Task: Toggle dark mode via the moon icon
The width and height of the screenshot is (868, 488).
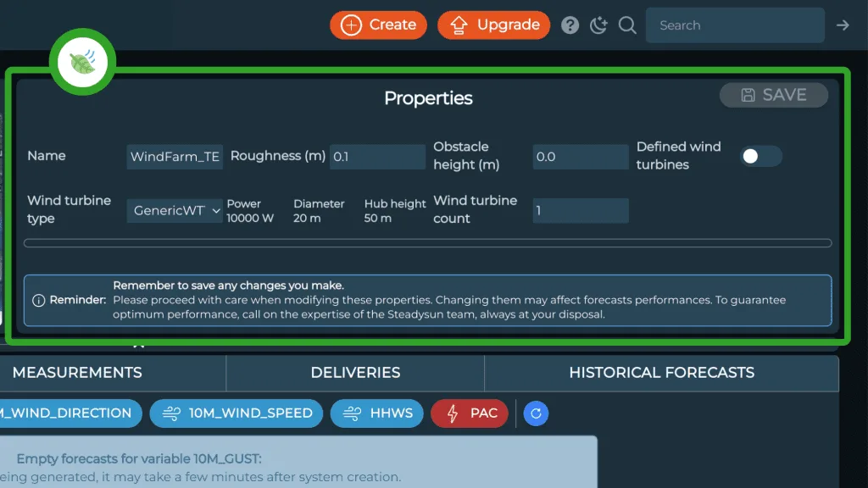Action: point(598,25)
